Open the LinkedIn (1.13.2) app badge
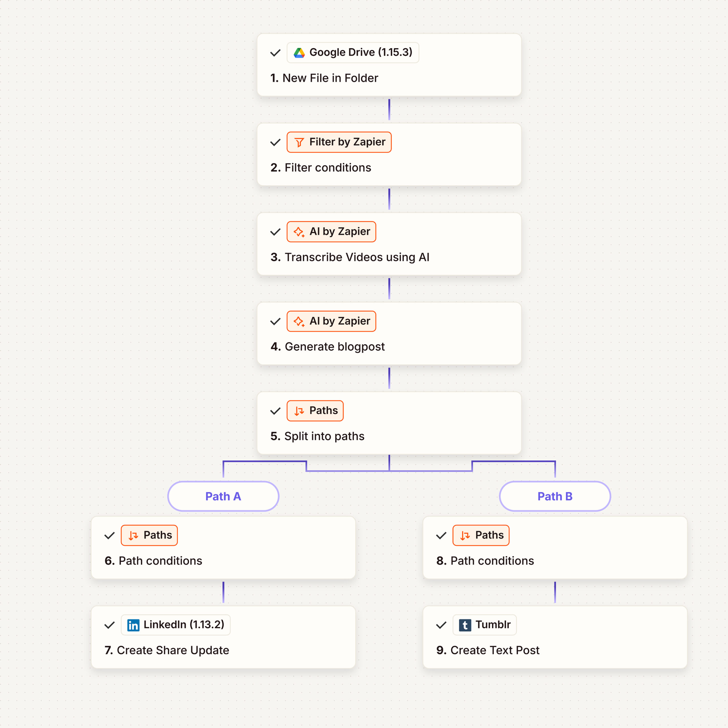The width and height of the screenshot is (728, 728). [175, 625]
